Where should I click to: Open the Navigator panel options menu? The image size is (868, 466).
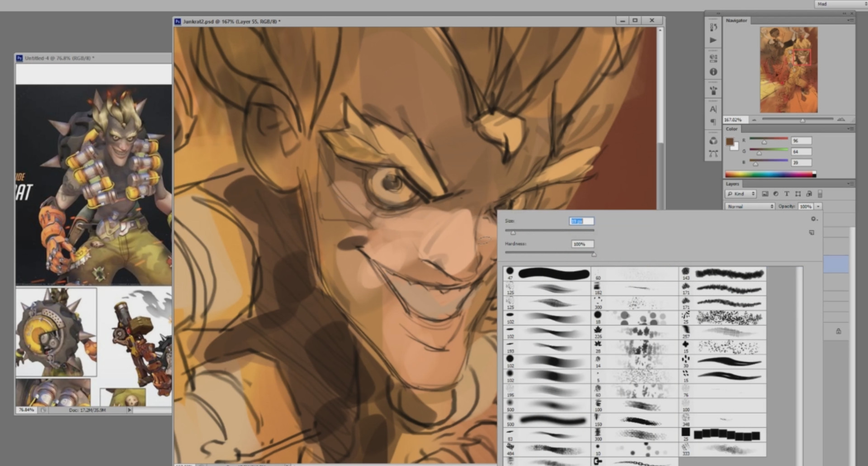click(x=851, y=20)
